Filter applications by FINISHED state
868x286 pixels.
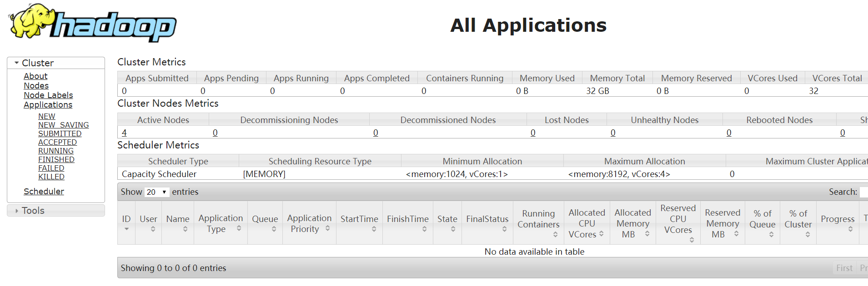point(56,160)
